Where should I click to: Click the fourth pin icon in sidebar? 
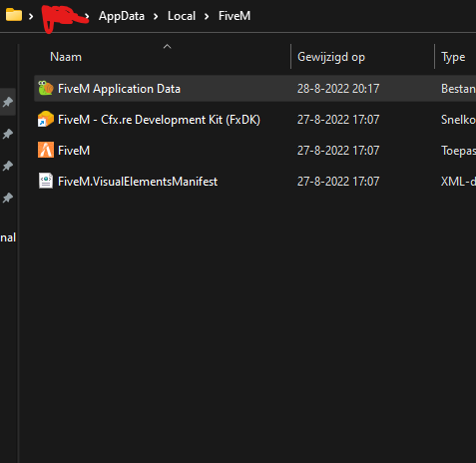[8, 198]
